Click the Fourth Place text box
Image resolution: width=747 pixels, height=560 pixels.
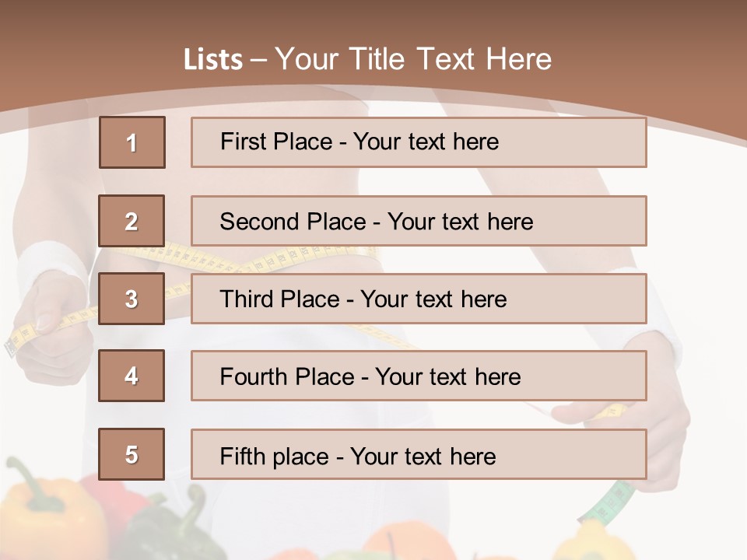tap(419, 376)
